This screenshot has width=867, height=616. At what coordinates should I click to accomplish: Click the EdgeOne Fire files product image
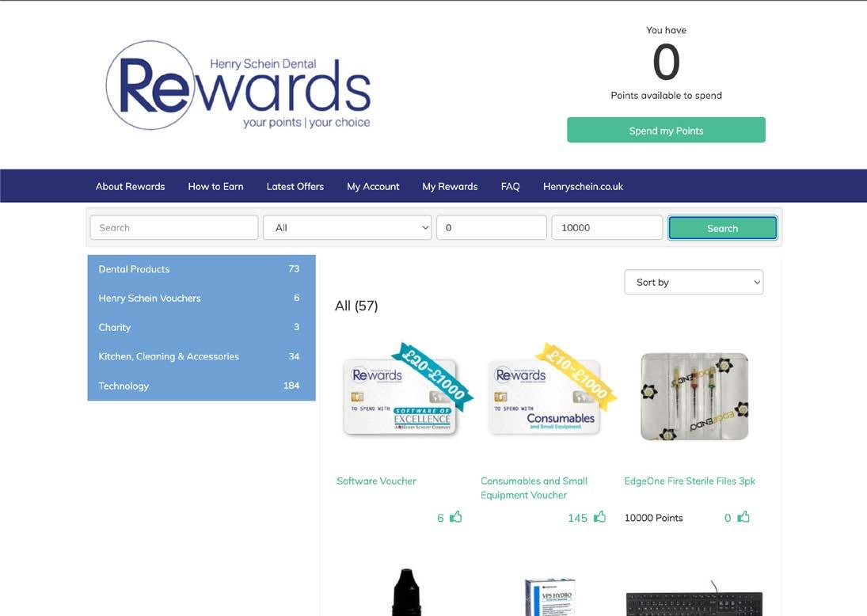pos(694,397)
